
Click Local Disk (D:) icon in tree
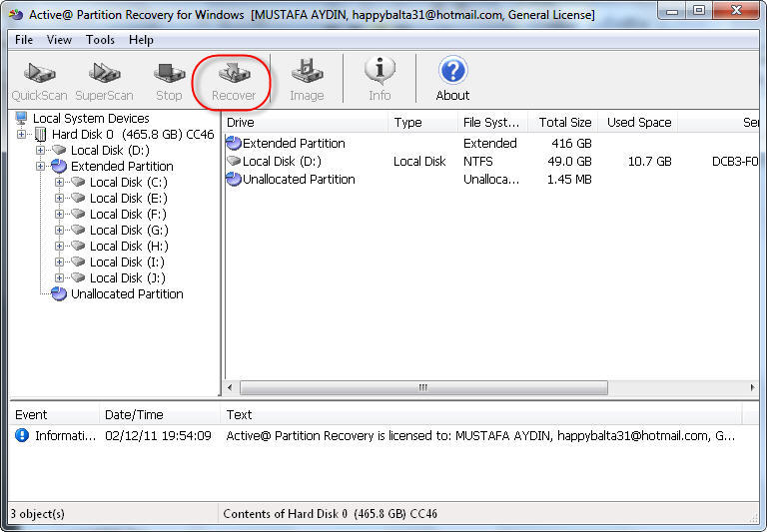[59, 150]
